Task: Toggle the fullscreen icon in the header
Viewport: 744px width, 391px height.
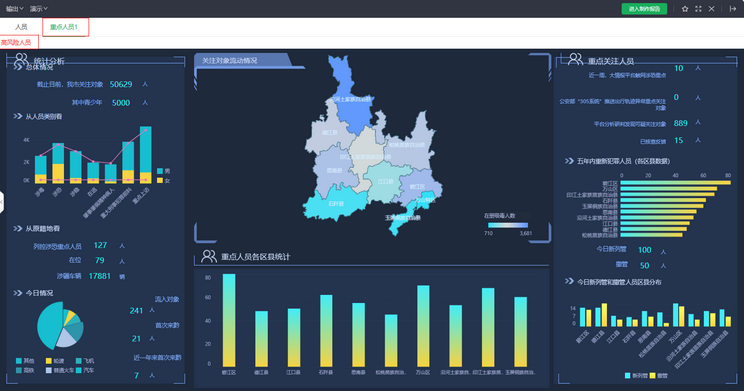Action: pyautogui.click(x=698, y=9)
